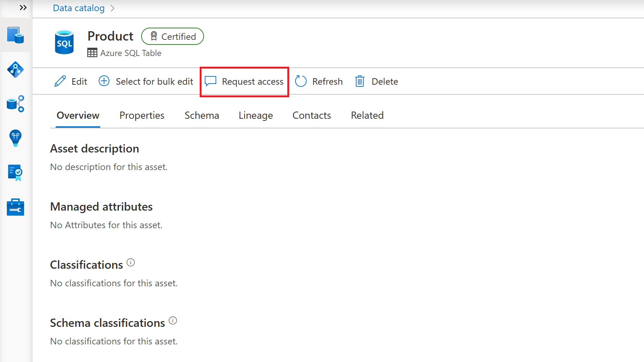Open the Lineage tab

255,115
